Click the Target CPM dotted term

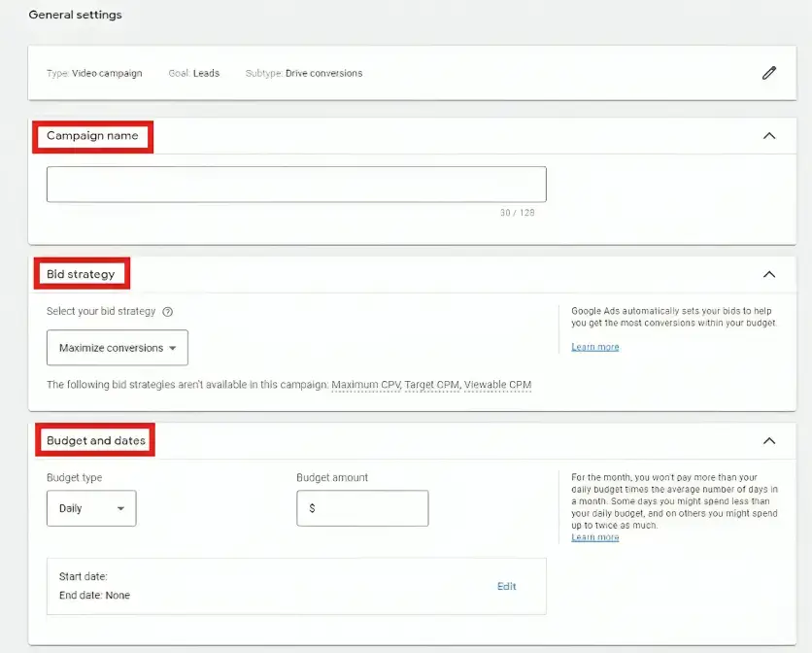tap(432, 385)
